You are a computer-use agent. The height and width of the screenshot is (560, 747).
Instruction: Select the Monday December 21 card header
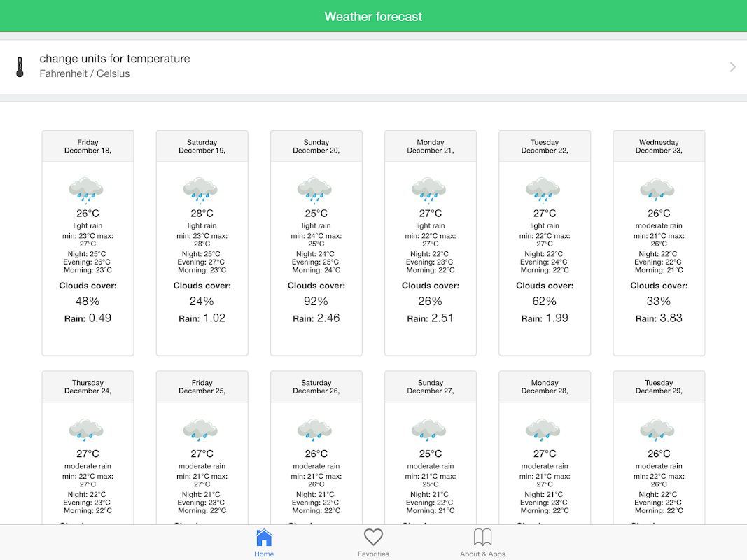click(431, 146)
